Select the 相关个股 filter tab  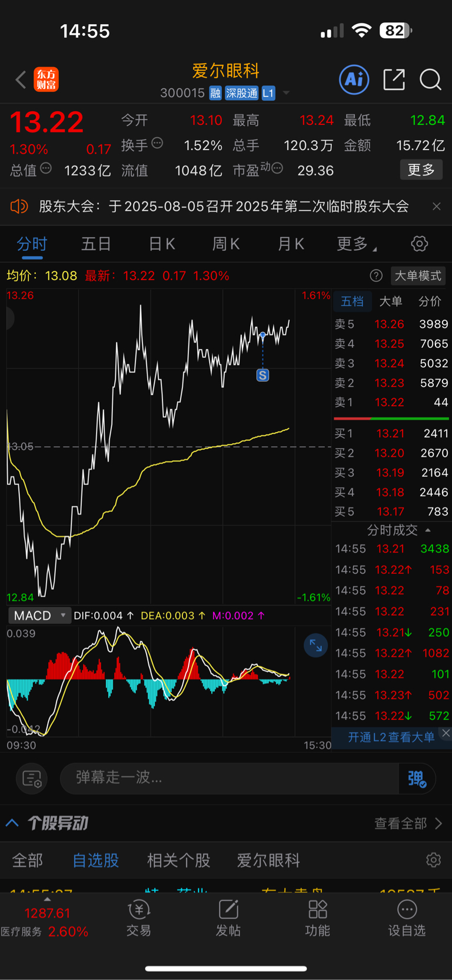coord(178,860)
